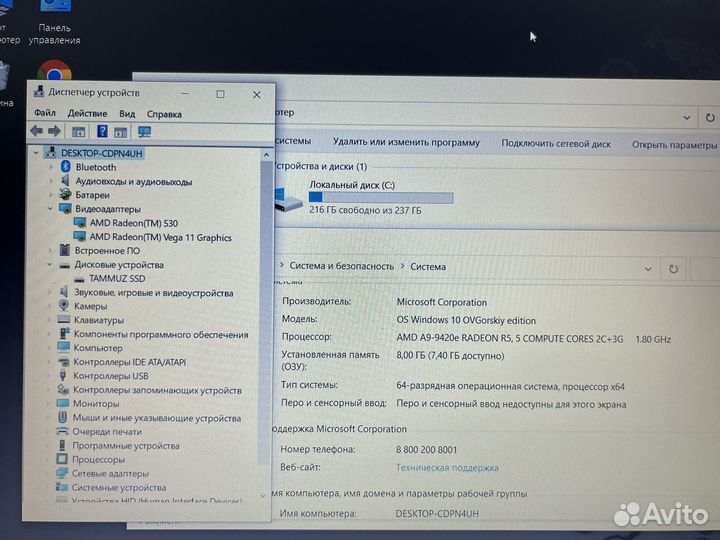Select the Bluetooth device category icon
Image resolution: width=720 pixels, height=540 pixels.
coord(65,167)
